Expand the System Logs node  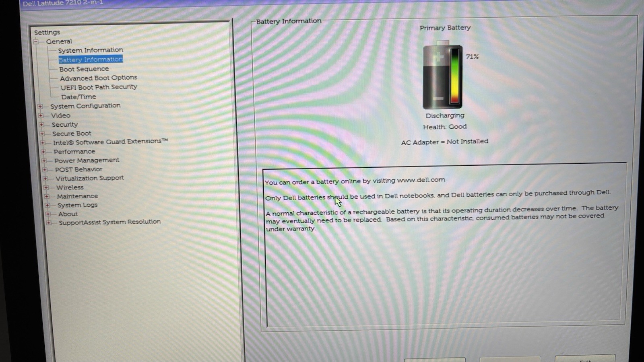(47, 205)
